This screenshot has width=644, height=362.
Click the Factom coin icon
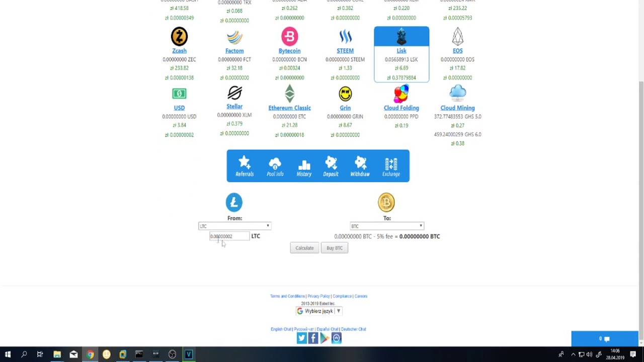(234, 37)
